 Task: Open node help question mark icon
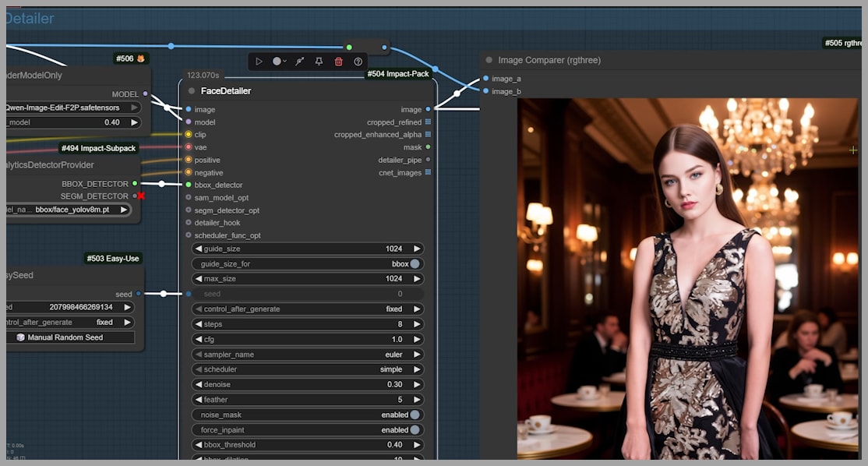(x=358, y=62)
